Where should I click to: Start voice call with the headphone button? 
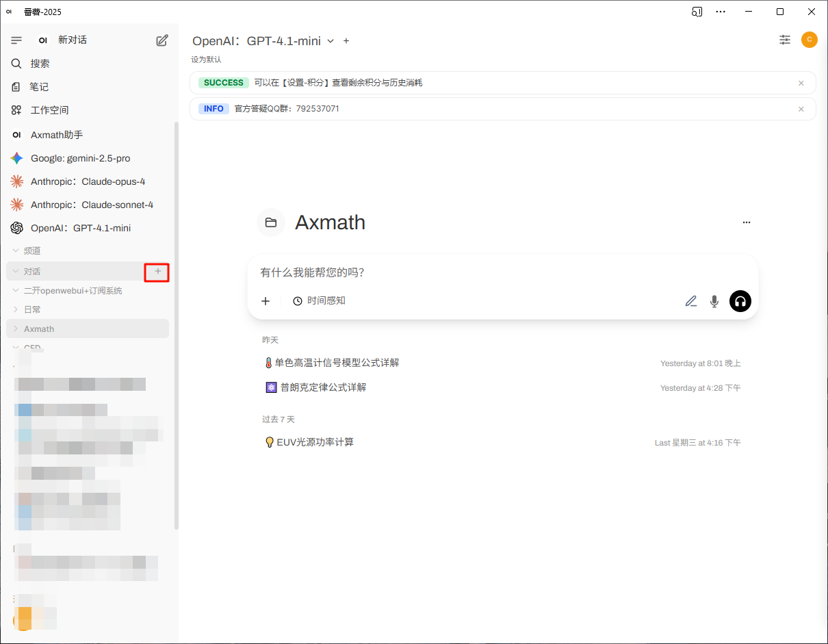point(740,301)
